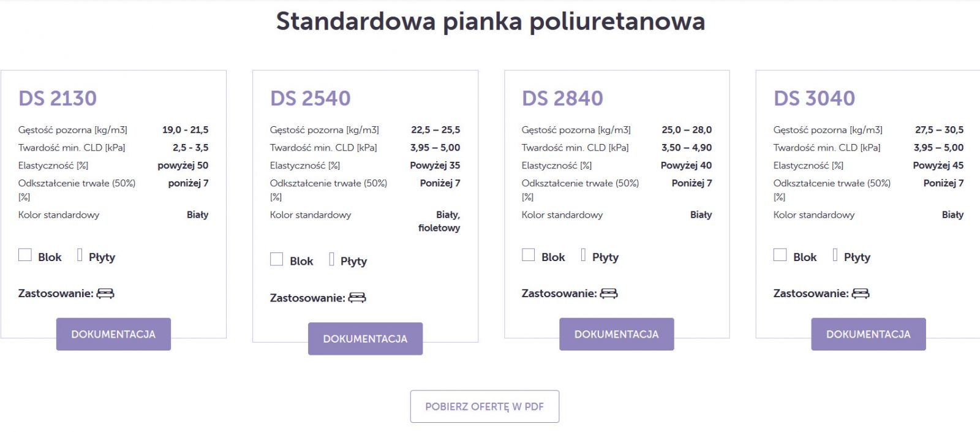
Task: Click the Płyty sheet icon in DS 2840
Action: click(583, 255)
